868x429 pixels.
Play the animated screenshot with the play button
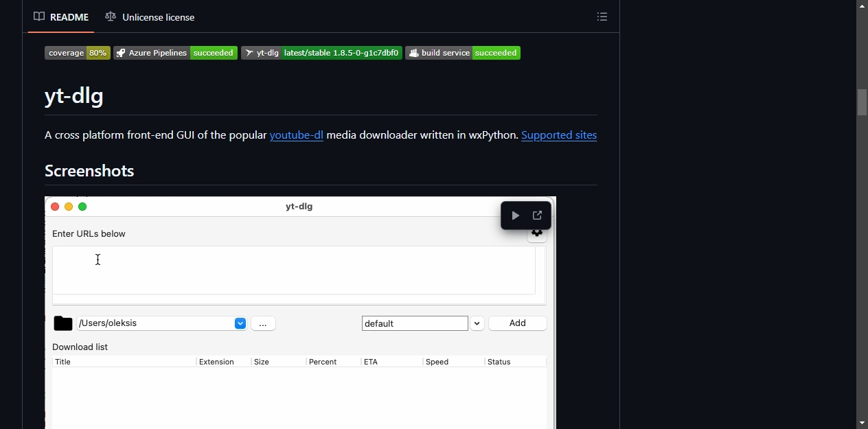(x=515, y=216)
